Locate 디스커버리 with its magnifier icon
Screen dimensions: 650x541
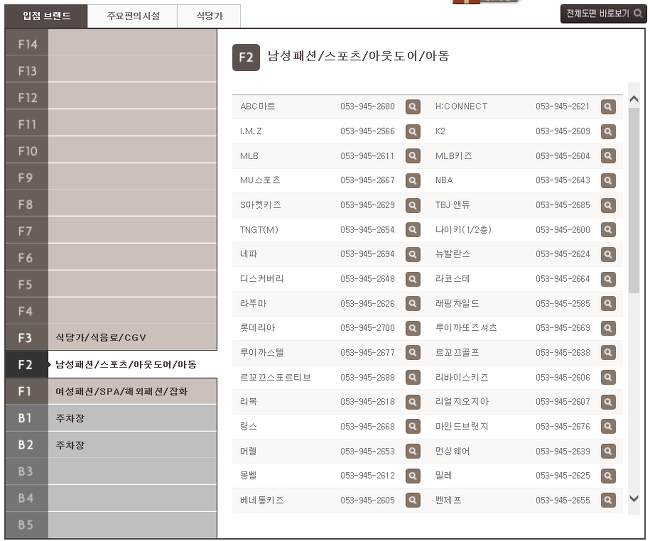412,279
